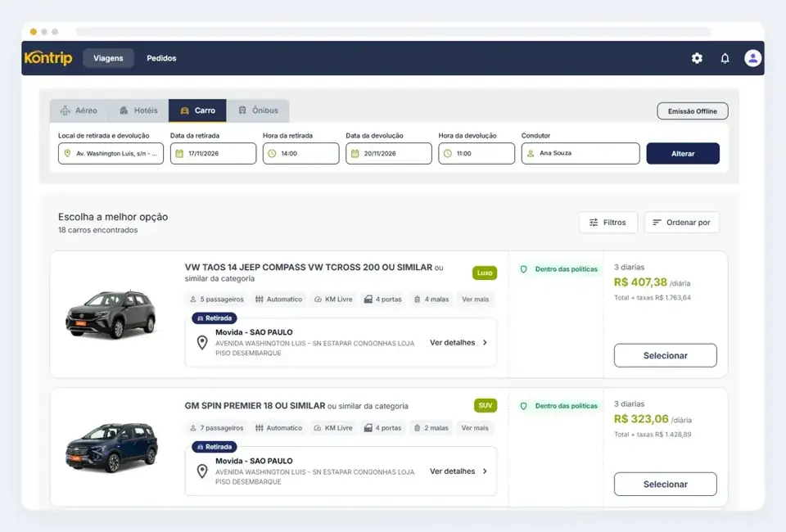Screen dimensions: 786x532
Task: Click Ver mais on GM Spin card
Action: [x=475, y=428]
